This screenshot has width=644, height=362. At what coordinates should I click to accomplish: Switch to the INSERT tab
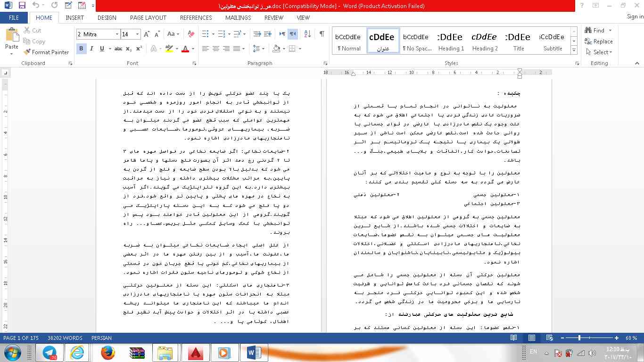coord(74,17)
